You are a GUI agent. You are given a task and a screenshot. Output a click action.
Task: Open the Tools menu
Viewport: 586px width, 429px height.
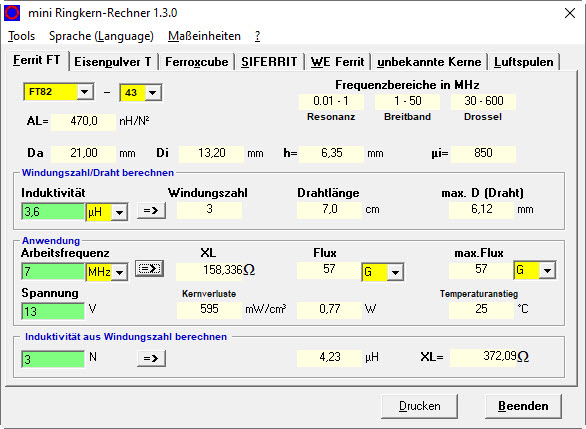22,36
